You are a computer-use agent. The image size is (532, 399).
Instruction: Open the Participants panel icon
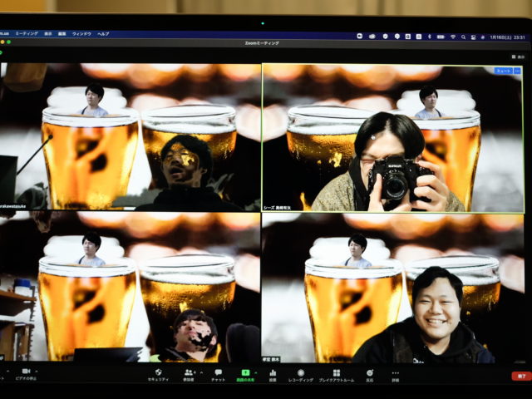coord(189,372)
